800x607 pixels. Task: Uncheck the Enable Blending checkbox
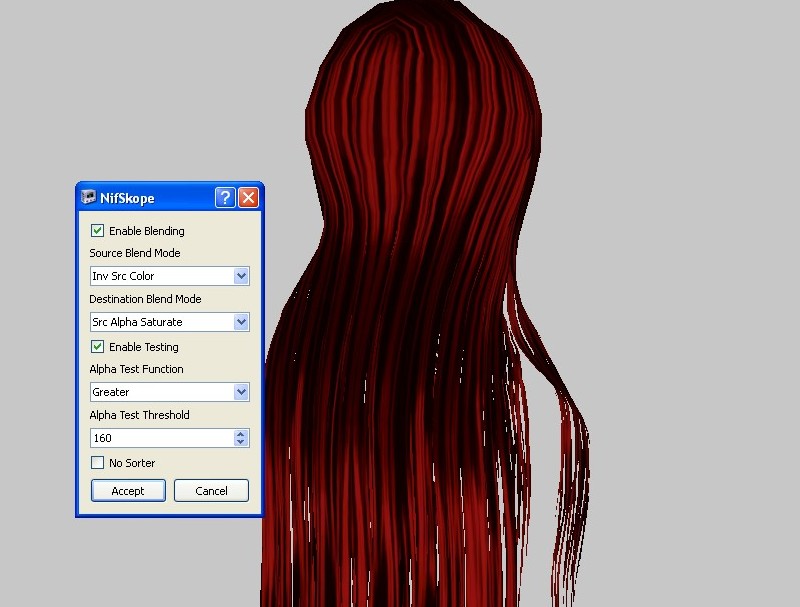coord(97,231)
